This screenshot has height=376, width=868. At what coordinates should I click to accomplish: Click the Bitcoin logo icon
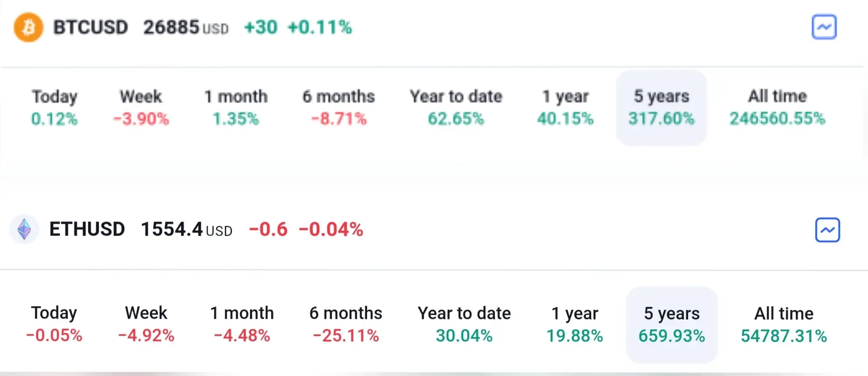[x=28, y=28]
